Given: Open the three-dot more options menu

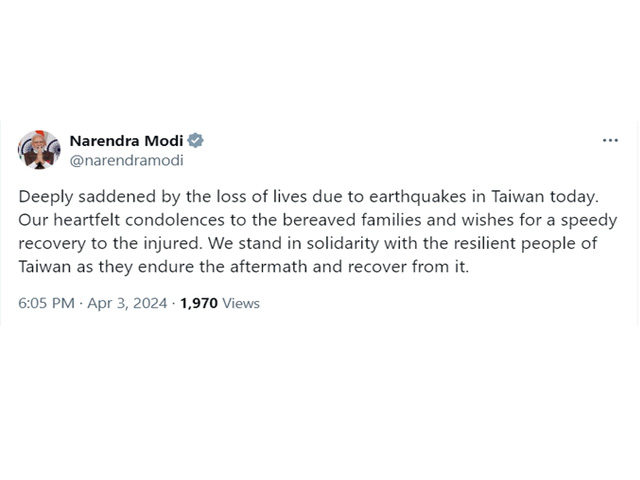Looking at the screenshot, I should 610,140.
